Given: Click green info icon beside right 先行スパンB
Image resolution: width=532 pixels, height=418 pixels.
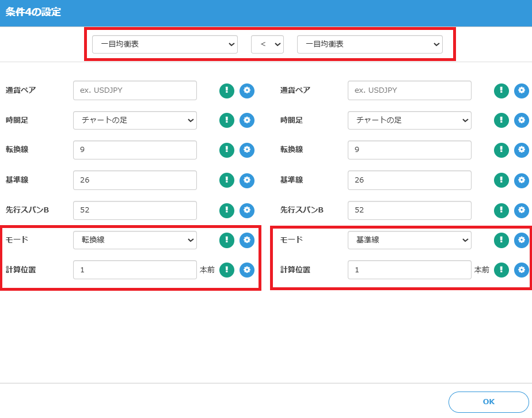Looking at the screenshot, I should pos(501,210).
